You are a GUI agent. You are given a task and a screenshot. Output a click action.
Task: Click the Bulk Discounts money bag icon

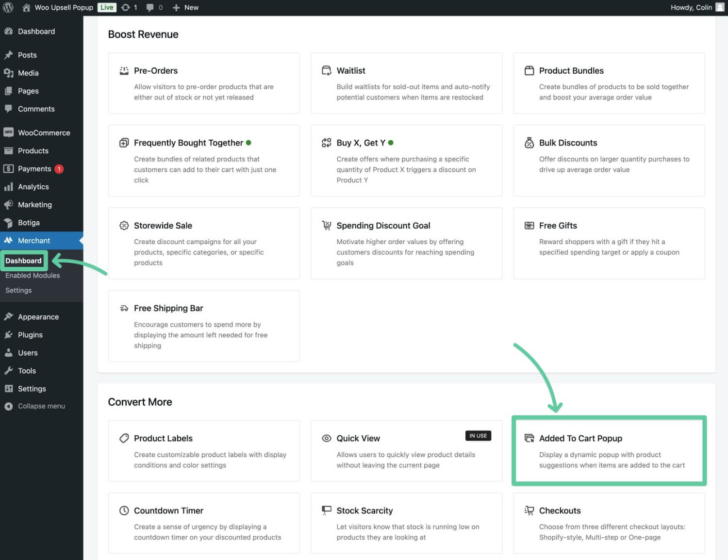pos(529,143)
